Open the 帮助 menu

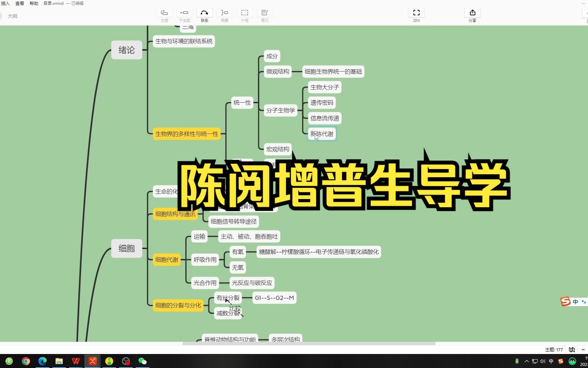34,3
